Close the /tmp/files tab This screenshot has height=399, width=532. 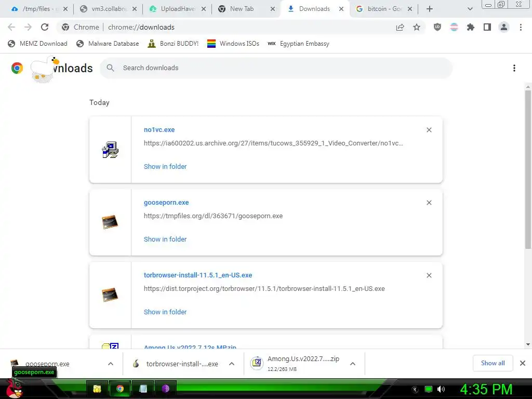point(65,9)
